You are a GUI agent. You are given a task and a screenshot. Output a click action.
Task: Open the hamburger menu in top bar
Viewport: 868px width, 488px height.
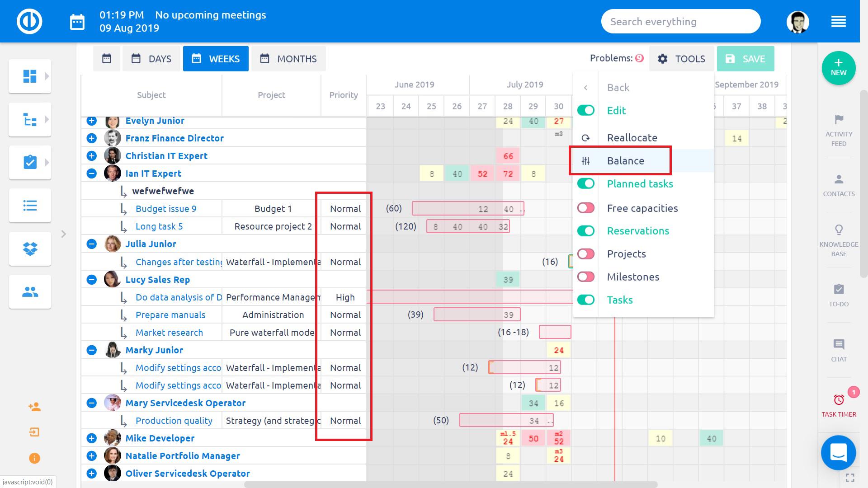pyautogui.click(x=838, y=22)
